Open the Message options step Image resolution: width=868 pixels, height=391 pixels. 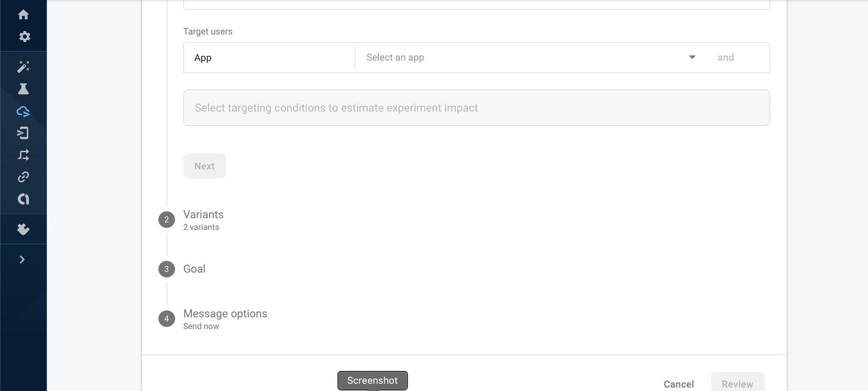point(225,314)
